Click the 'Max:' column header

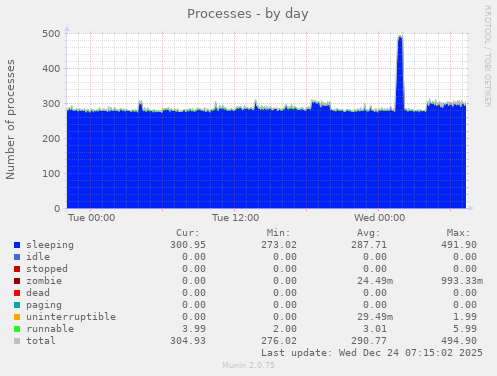(459, 233)
